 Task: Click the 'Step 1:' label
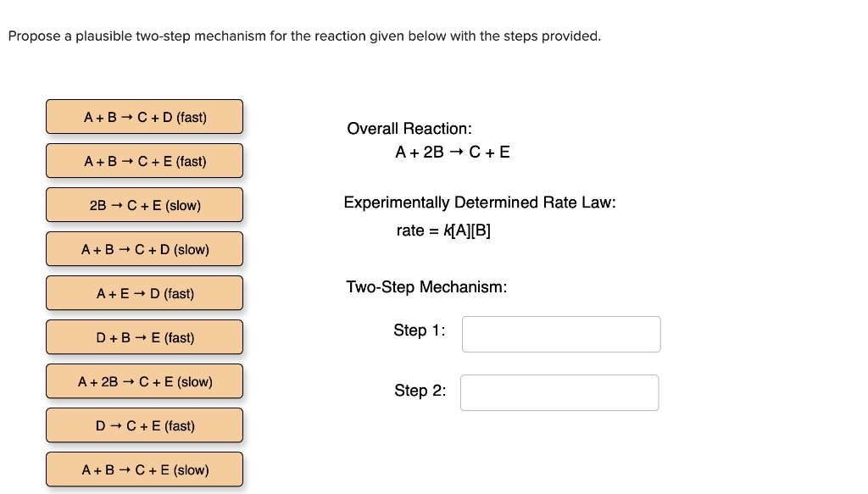coord(420,330)
